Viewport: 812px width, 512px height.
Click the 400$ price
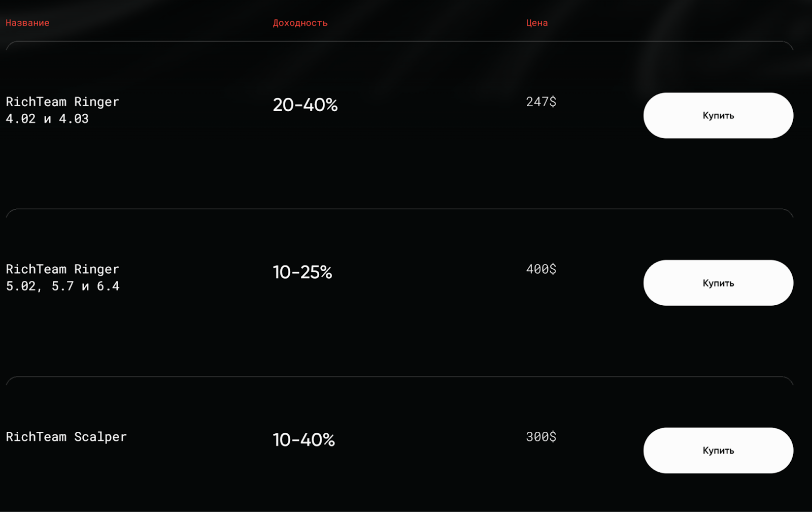click(541, 269)
